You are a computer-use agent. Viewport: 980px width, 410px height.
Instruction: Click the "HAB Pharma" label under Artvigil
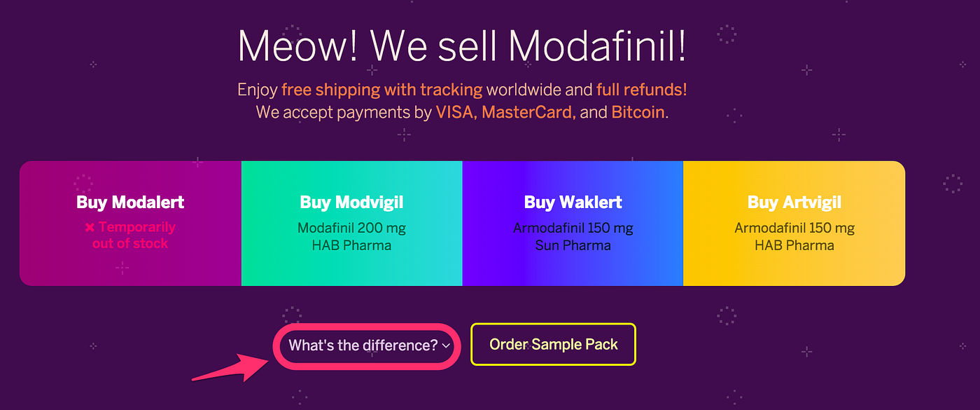pos(794,245)
